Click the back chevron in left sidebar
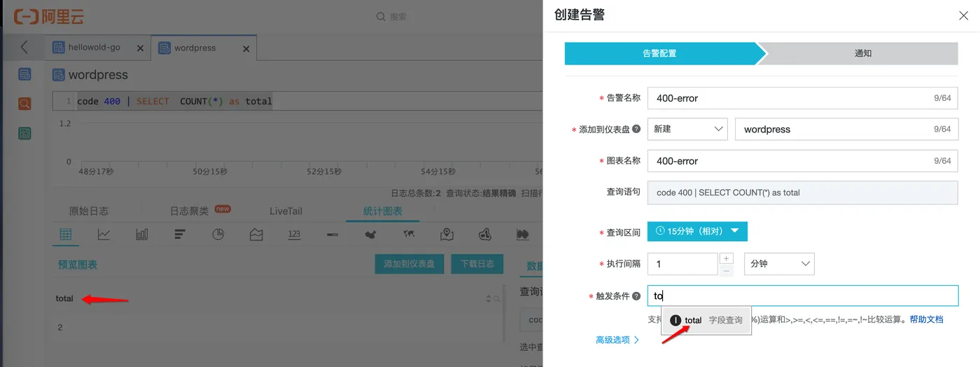Viewport: 980px width, 367px height. pyautogui.click(x=24, y=47)
